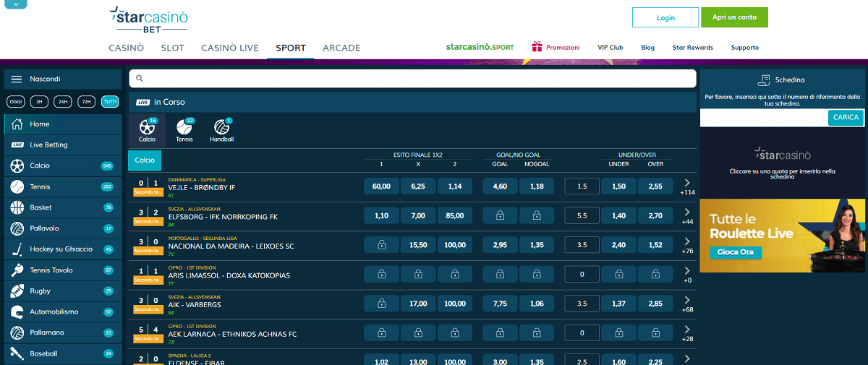
Task: Select Basket in sidebar list
Action: 63,207
